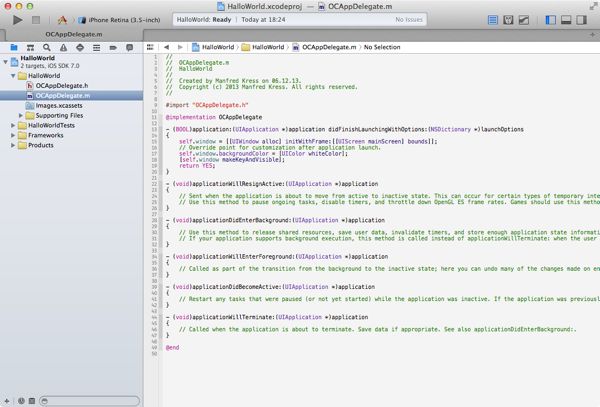Click the applicationDidEnterBackground: method signature

tap(275, 220)
